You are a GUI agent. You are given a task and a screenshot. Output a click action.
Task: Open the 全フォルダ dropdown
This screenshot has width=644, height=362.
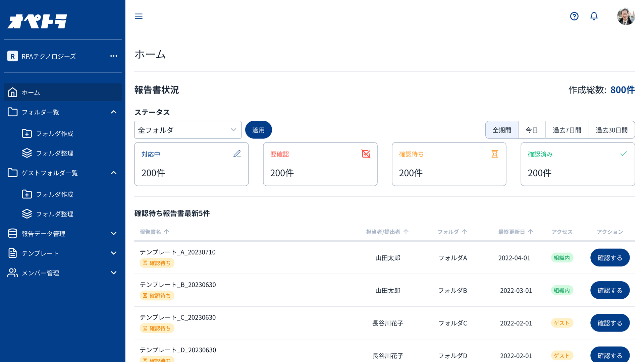tap(187, 130)
